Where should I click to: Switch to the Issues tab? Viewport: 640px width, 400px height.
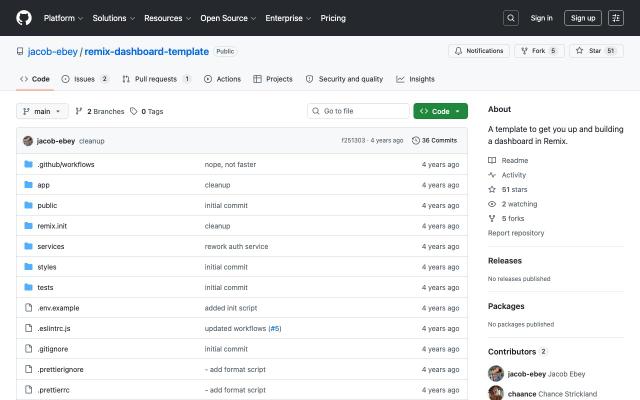pyautogui.click(x=84, y=79)
